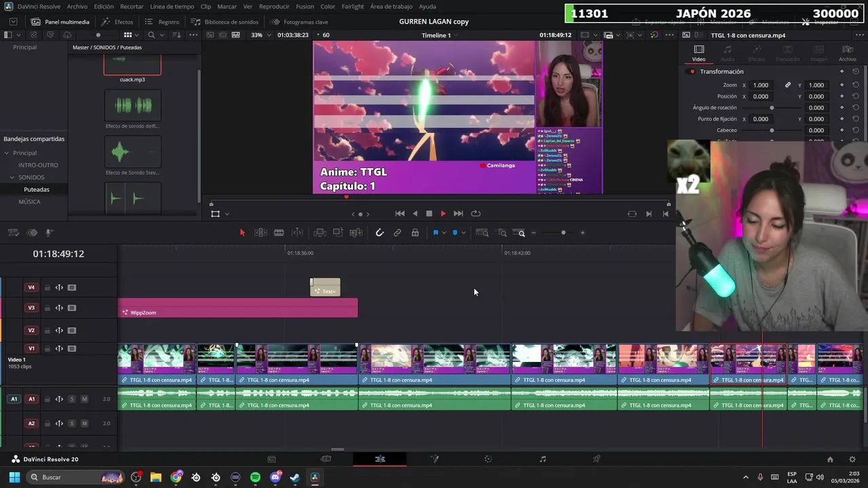Select the arrow Selection mode tool
The height and width of the screenshot is (488, 868).
(x=242, y=232)
